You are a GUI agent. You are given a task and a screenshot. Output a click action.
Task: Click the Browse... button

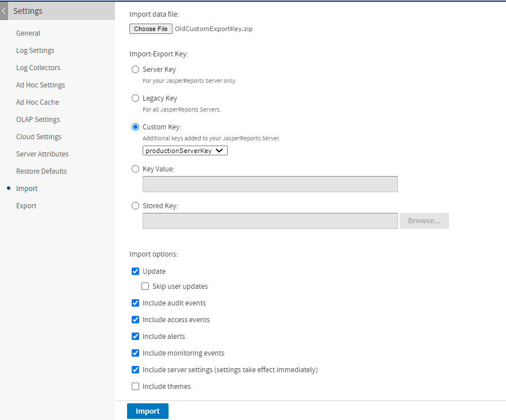424,221
